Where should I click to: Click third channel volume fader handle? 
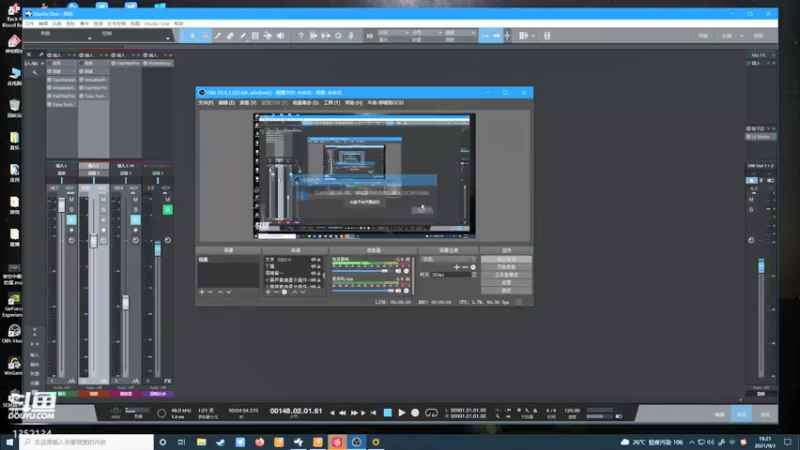(x=126, y=302)
